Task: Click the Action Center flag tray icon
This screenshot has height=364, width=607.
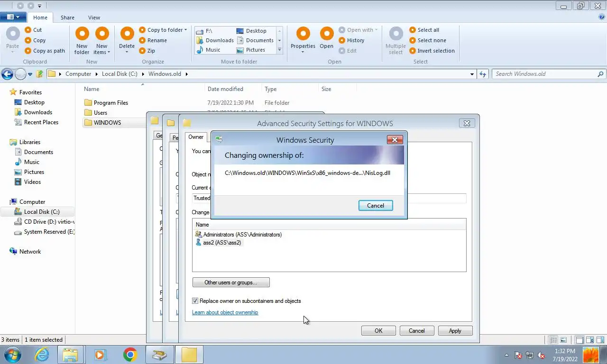Action: [518, 355]
